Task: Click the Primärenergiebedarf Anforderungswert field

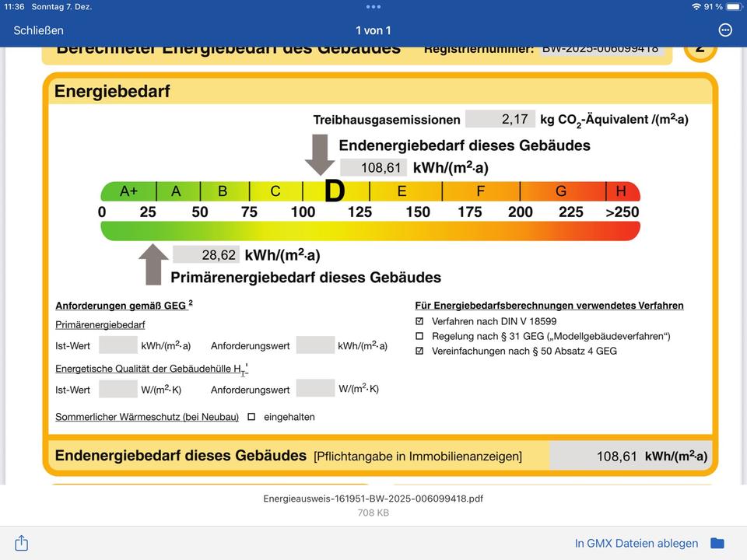Action: point(315,345)
